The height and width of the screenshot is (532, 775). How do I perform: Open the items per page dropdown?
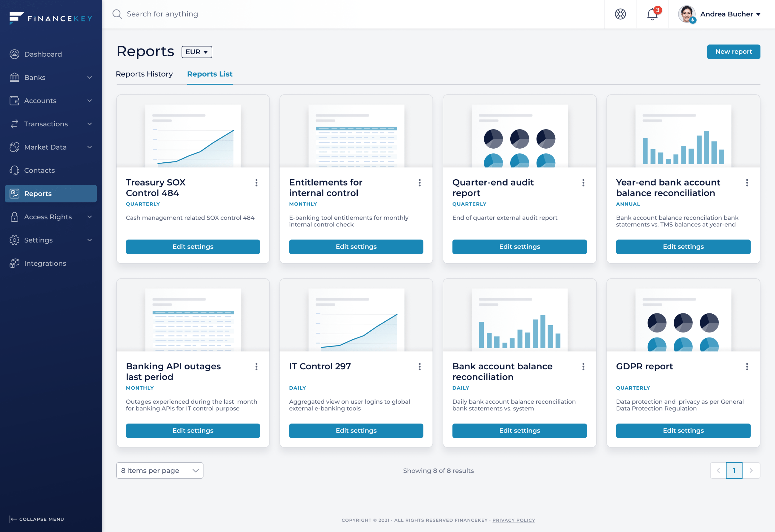(159, 470)
